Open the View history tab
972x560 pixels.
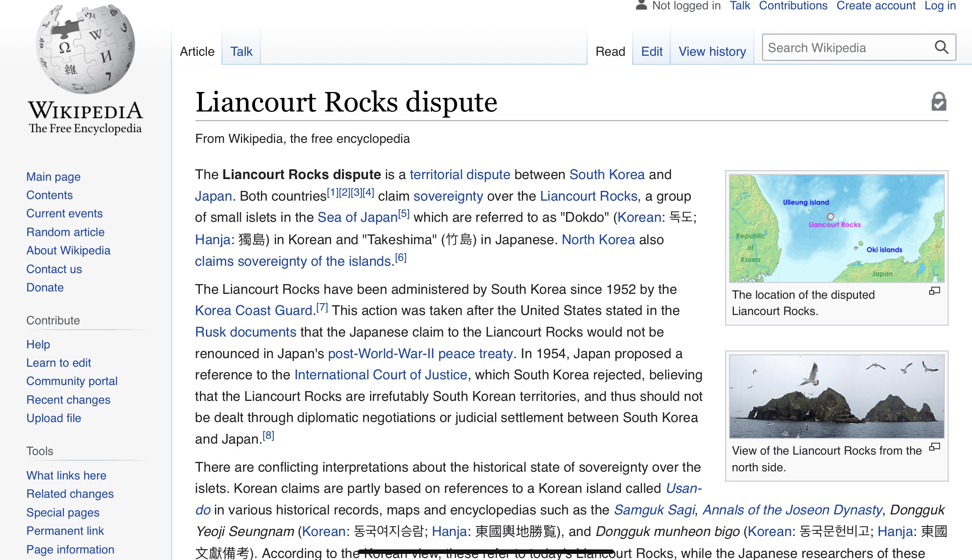pyautogui.click(x=712, y=52)
